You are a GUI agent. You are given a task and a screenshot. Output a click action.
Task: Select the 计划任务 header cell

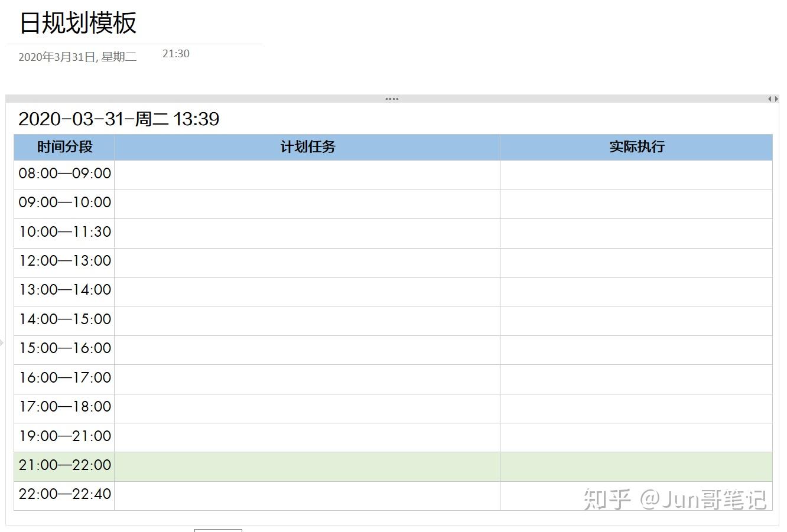(307, 147)
